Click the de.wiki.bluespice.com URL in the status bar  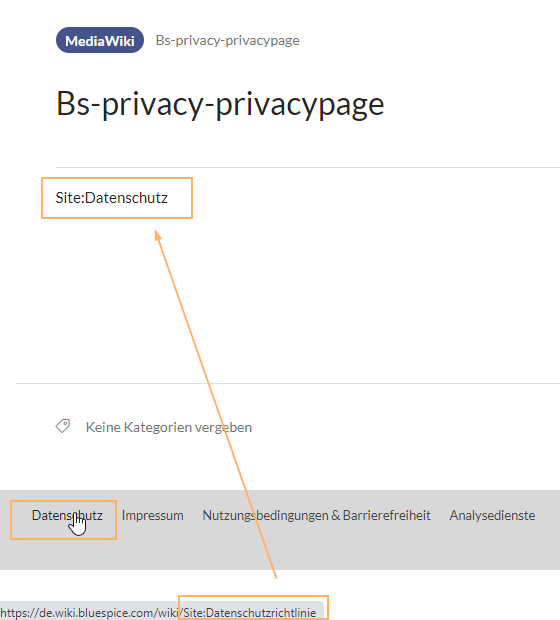158,612
